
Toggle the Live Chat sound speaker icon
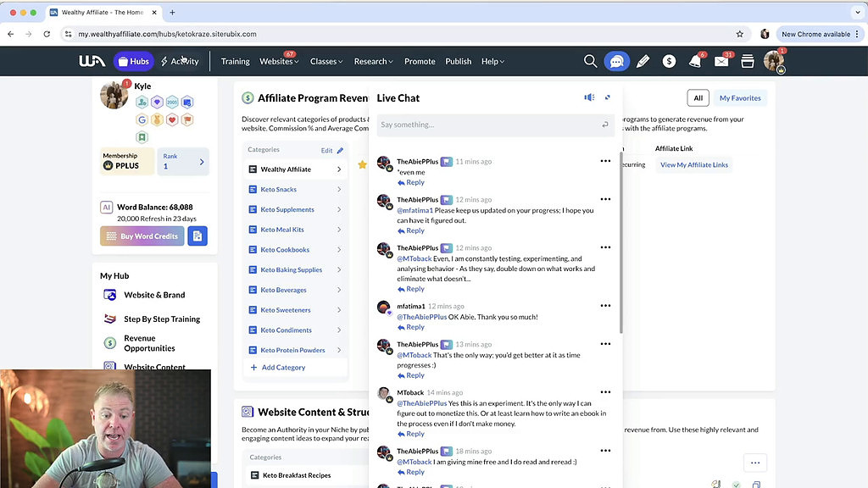click(x=589, y=97)
